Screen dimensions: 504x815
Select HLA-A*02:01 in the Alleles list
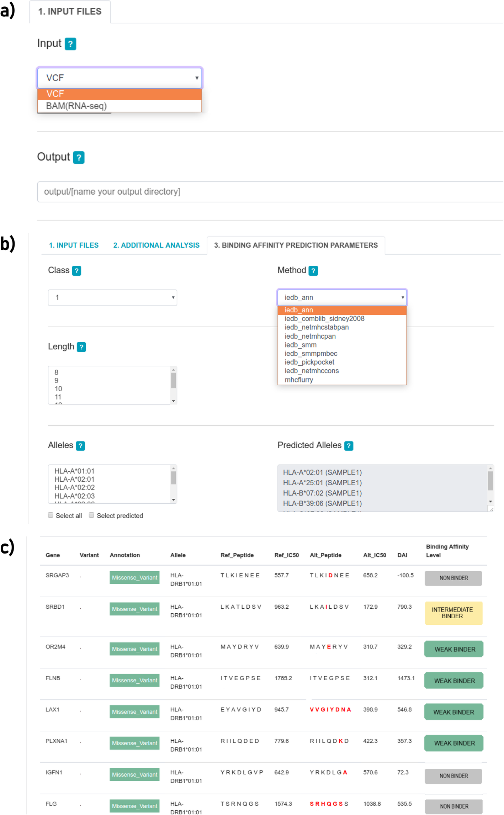click(110, 479)
